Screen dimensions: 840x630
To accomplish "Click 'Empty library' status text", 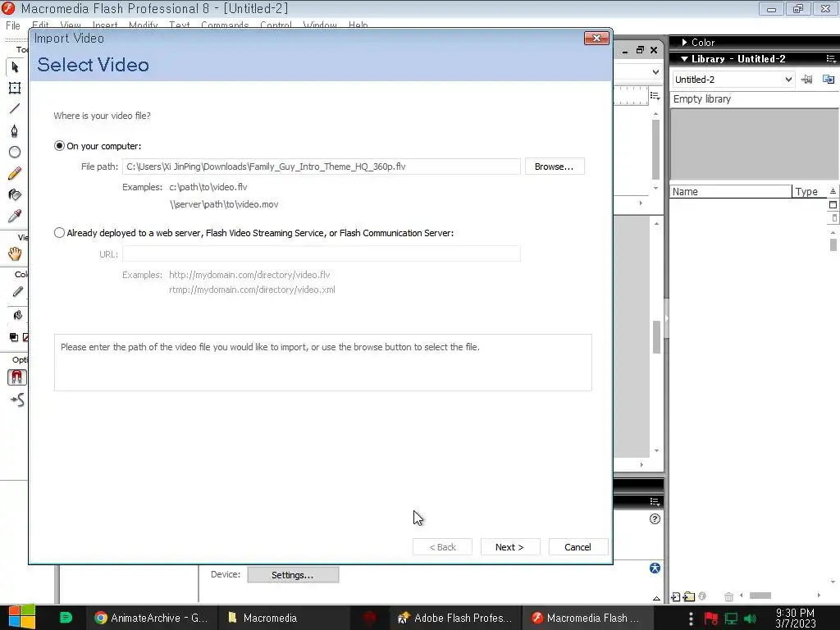I will pos(702,99).
